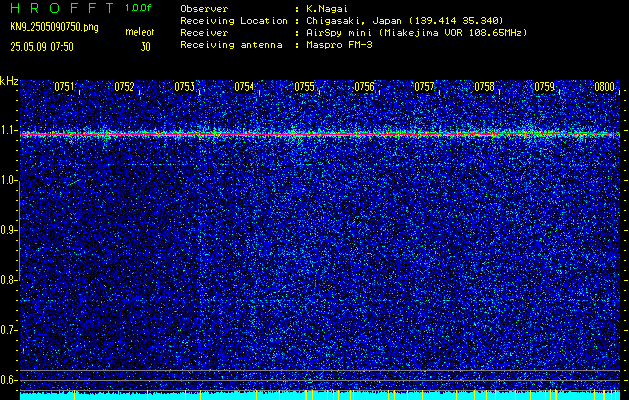Click the 0.8 kHz axis label
Screen dimensions: 629x400
click(8, 280)
